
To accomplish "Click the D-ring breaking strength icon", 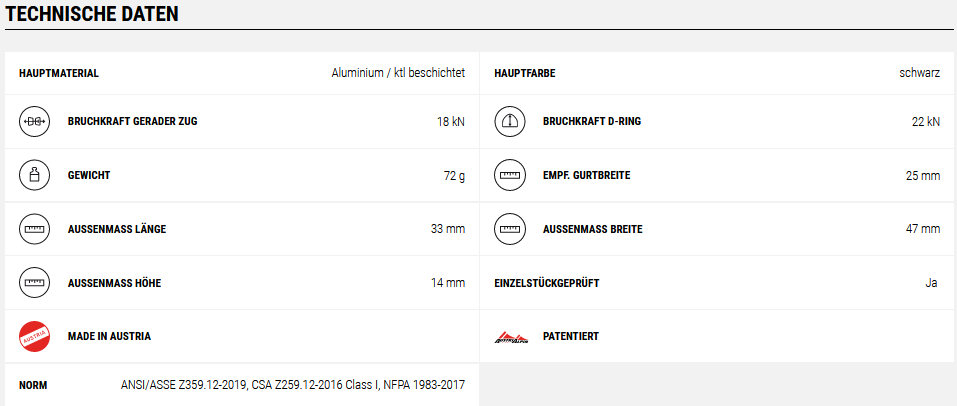I will (x=509, y=121).
